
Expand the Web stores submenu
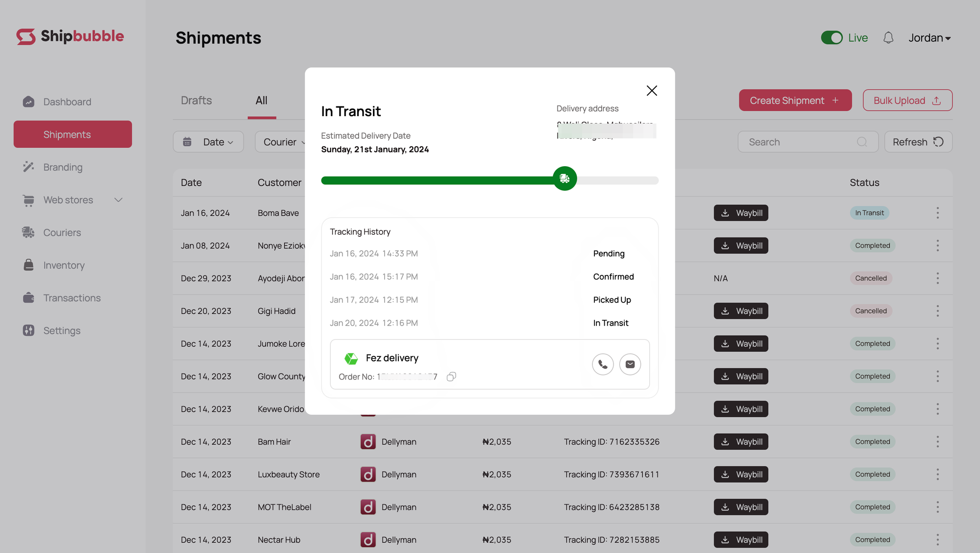tap(118, 200)
